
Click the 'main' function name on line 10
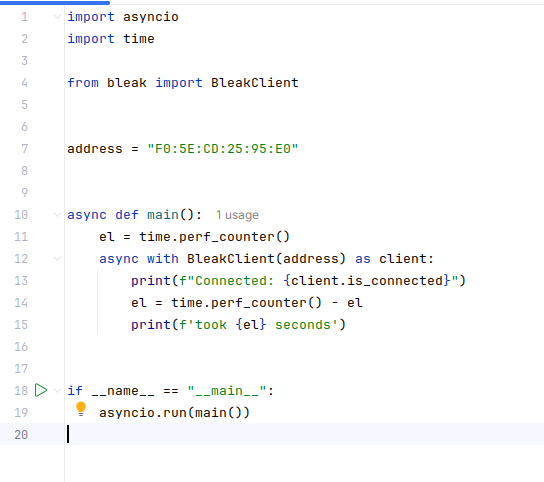[x=163, y=215]
